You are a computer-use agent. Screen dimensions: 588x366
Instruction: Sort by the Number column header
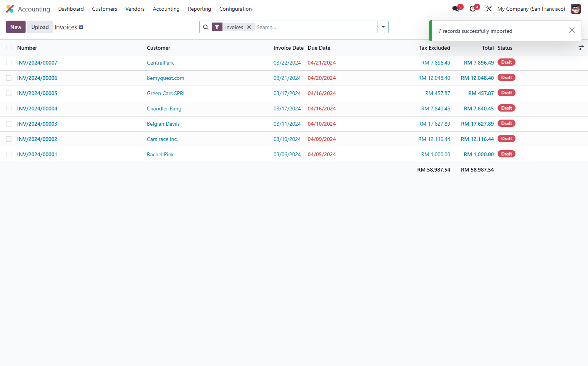pos(27,48)
